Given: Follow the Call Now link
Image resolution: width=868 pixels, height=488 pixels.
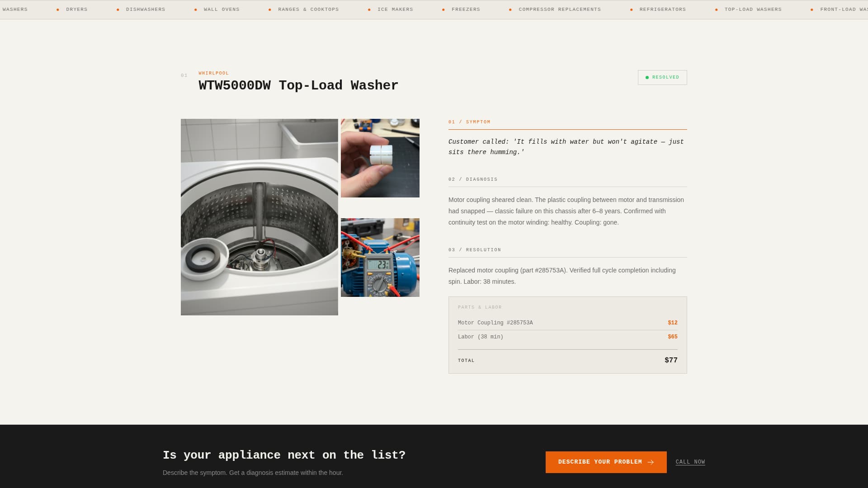Looking at the screenshot, I should pyautogui.click(x=690, y=462).
